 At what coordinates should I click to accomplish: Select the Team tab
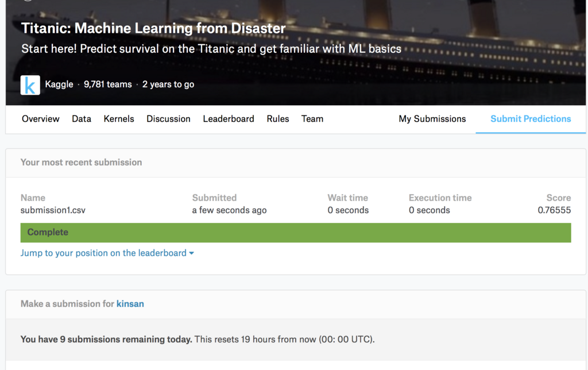tap(312, 119)
